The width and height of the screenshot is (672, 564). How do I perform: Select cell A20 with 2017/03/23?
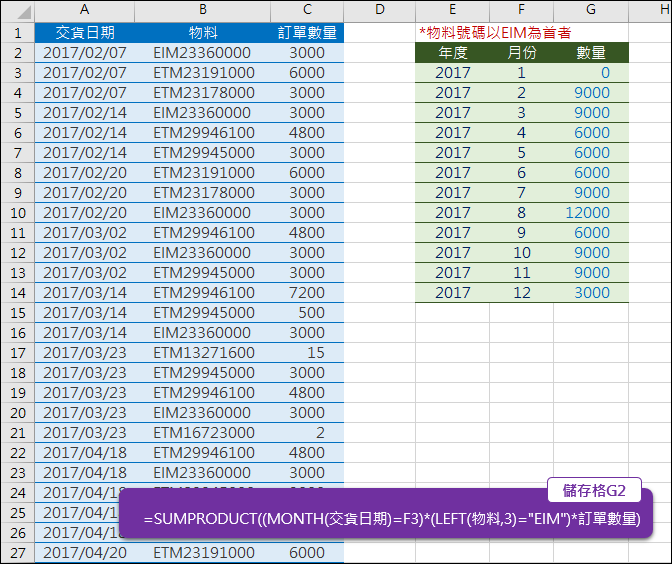(x=84, y=413)
